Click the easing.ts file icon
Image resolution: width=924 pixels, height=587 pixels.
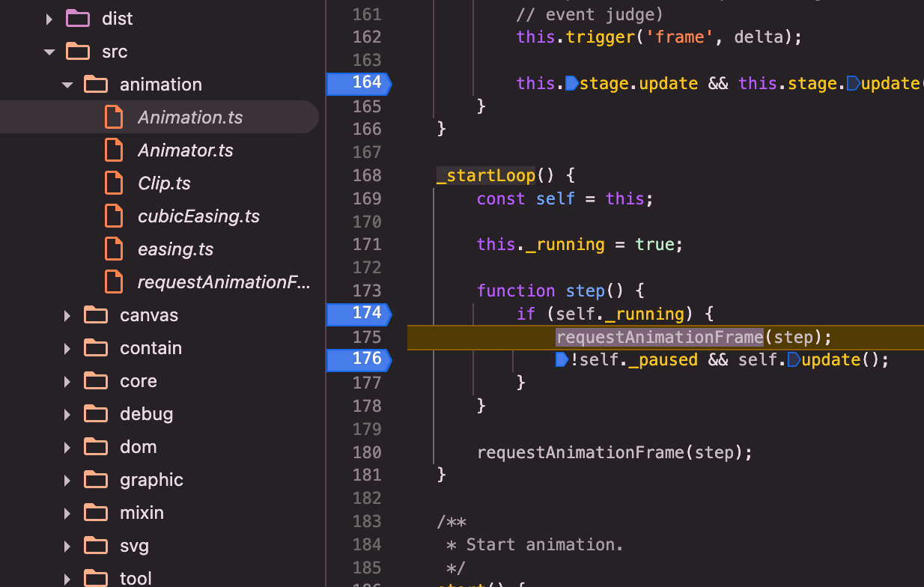coord(114,249)
